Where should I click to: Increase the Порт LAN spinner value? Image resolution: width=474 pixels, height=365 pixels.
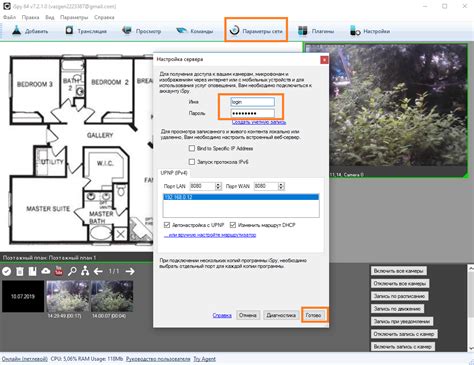218,184
